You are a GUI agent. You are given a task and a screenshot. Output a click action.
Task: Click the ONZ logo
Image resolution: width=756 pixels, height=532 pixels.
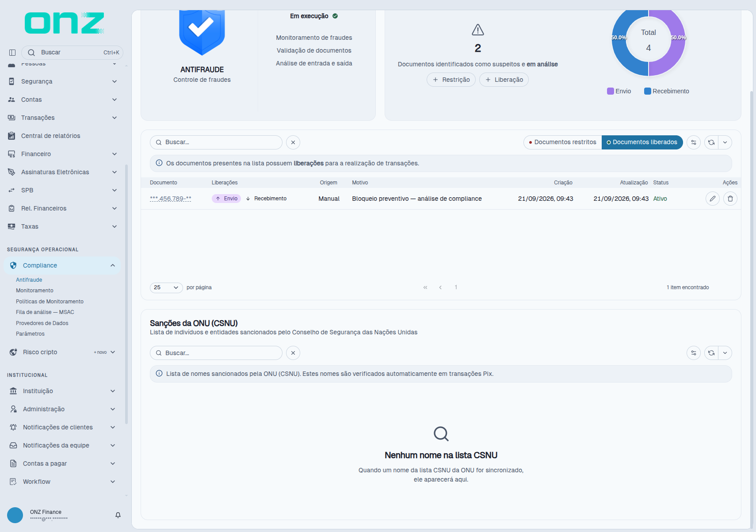pos(65,23)
